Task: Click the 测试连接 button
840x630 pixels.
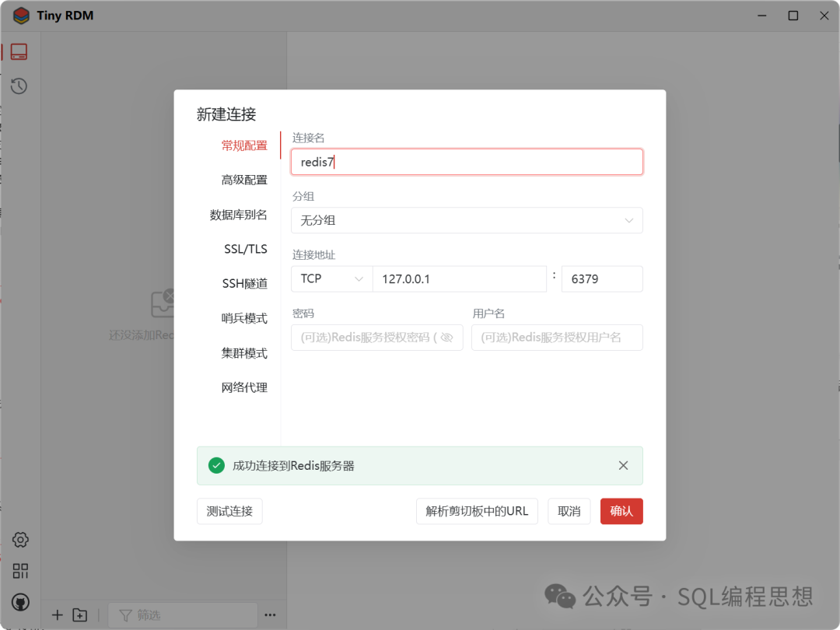Action: tap(229, 511)
